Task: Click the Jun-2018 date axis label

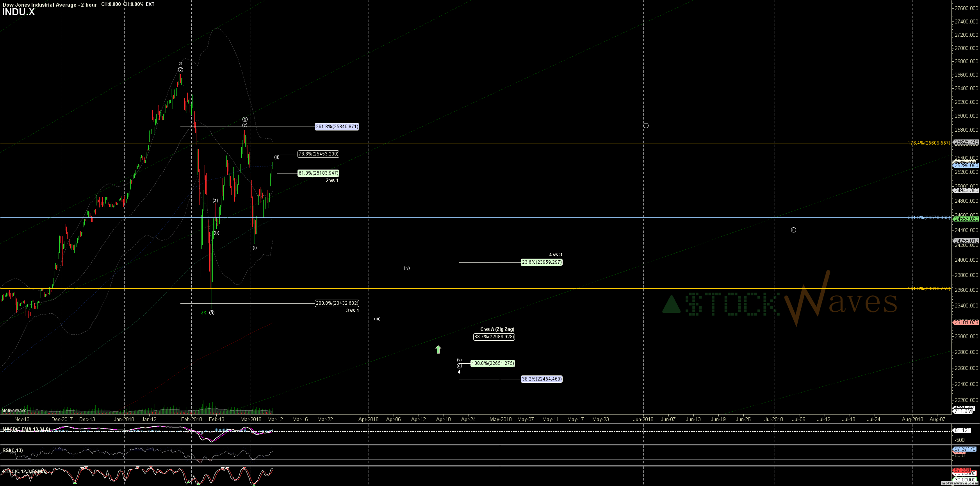Action: click(643, 420)
